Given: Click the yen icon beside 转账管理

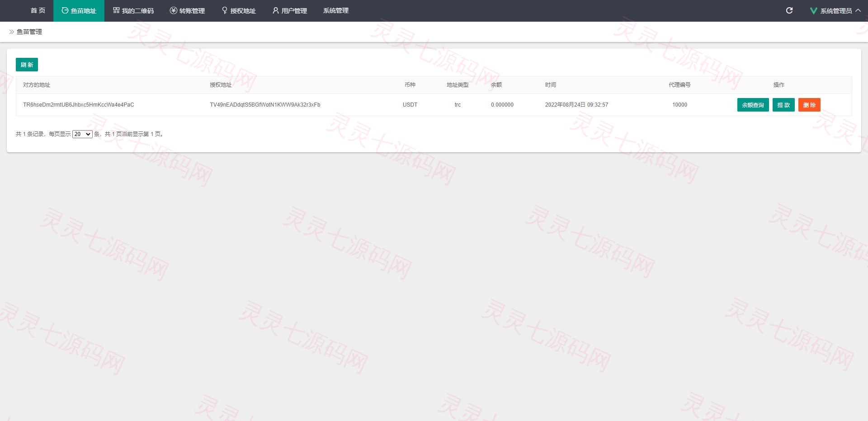Looking at the screenshot, I should tap(174, 10).
